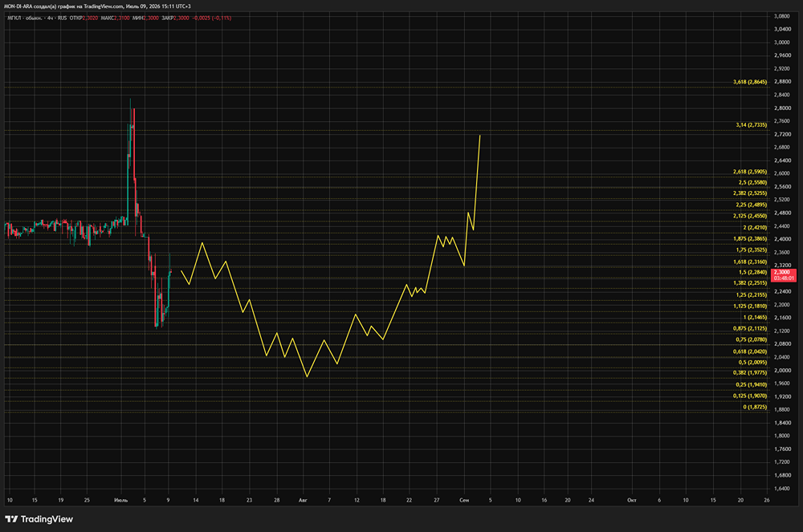Click date 7 on the time axis
The image size is (803, 532).
point(329,500)
